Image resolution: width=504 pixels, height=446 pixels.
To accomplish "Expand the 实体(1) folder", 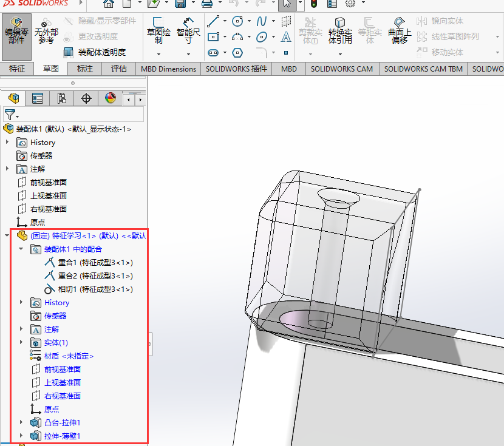I will [21, 342].
